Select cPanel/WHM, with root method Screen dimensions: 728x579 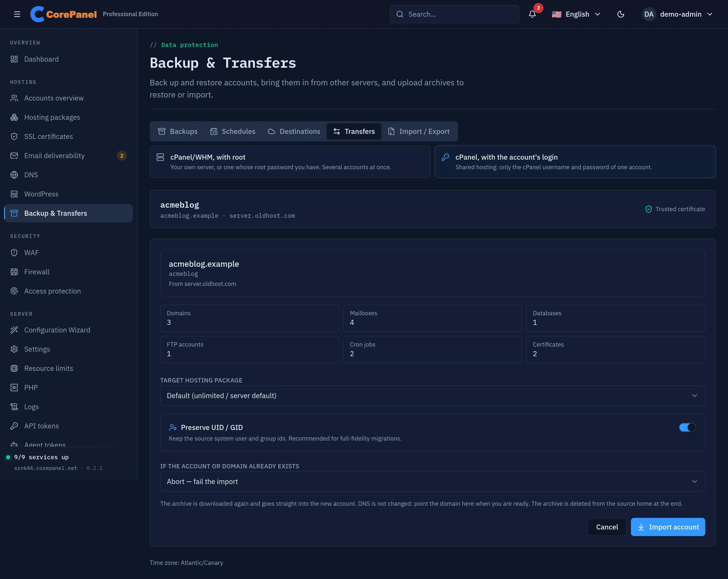click(290, 162)
